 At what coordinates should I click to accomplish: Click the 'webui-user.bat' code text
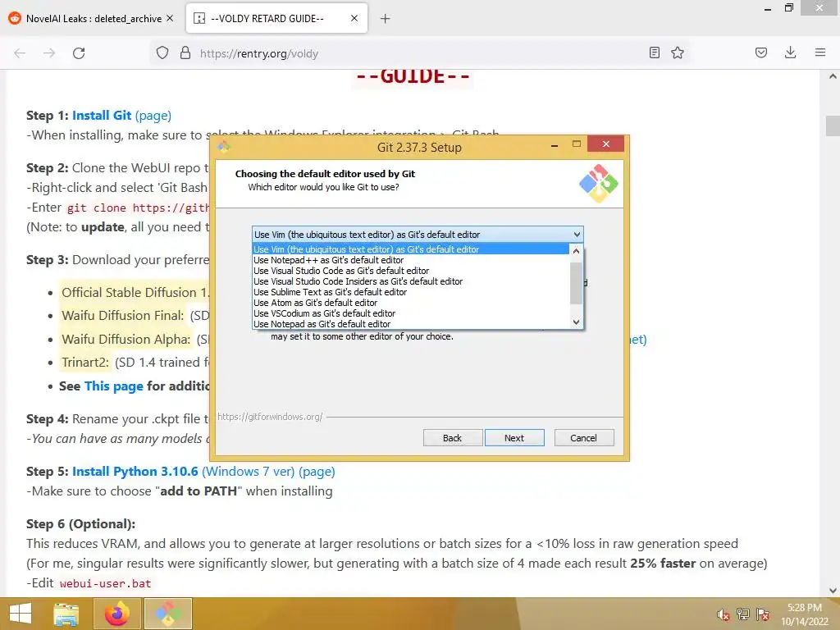click(x=105, y=583)
